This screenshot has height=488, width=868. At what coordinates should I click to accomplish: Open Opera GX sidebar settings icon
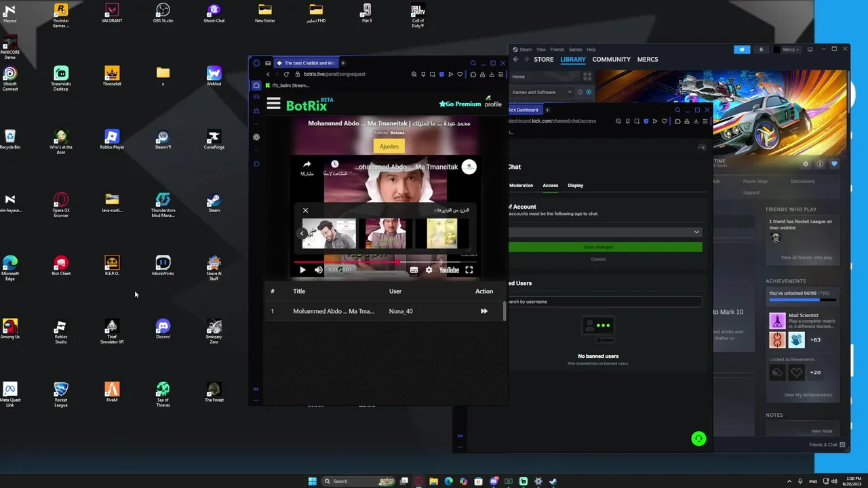[256, 137]
